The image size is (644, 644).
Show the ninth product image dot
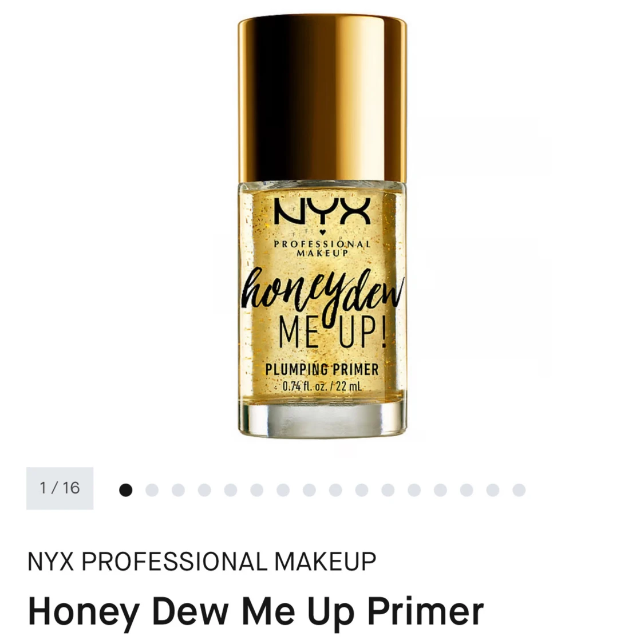point(335,490)
